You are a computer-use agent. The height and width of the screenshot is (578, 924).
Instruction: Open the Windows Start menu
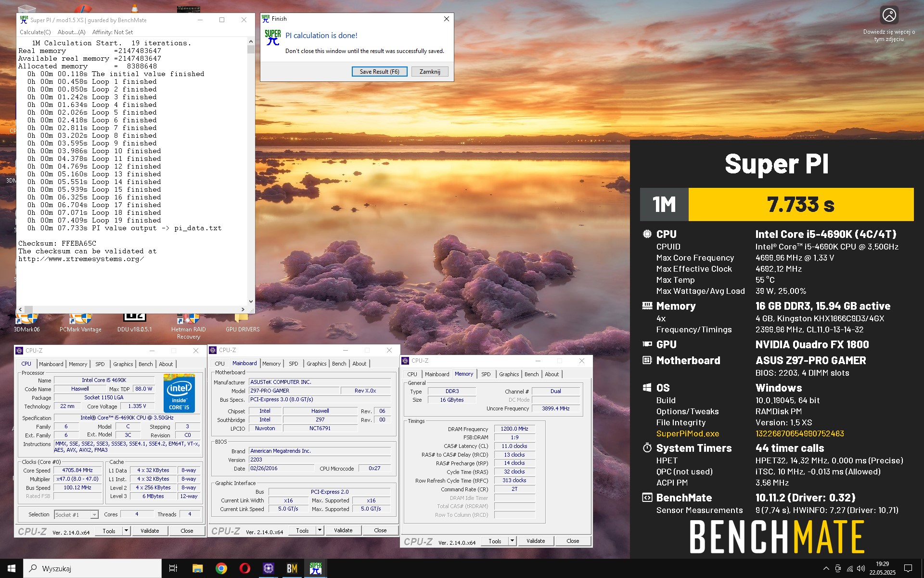(x=12, y=568)
